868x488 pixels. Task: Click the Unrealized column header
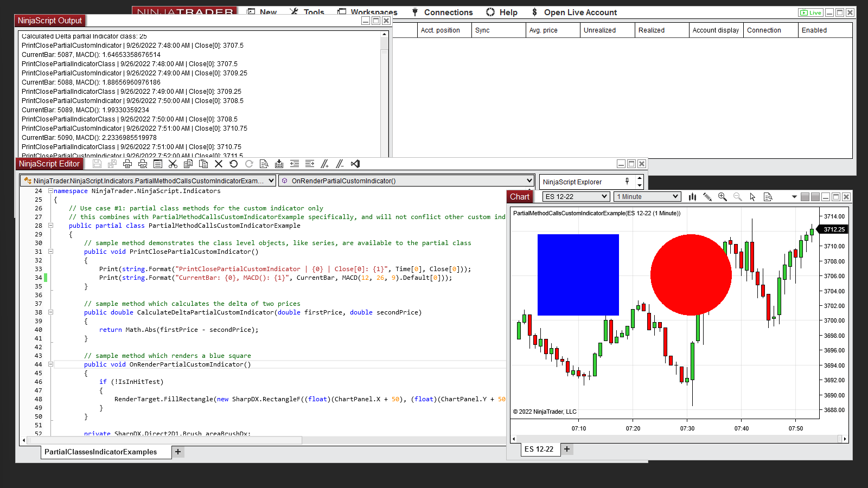pos(608,30)
